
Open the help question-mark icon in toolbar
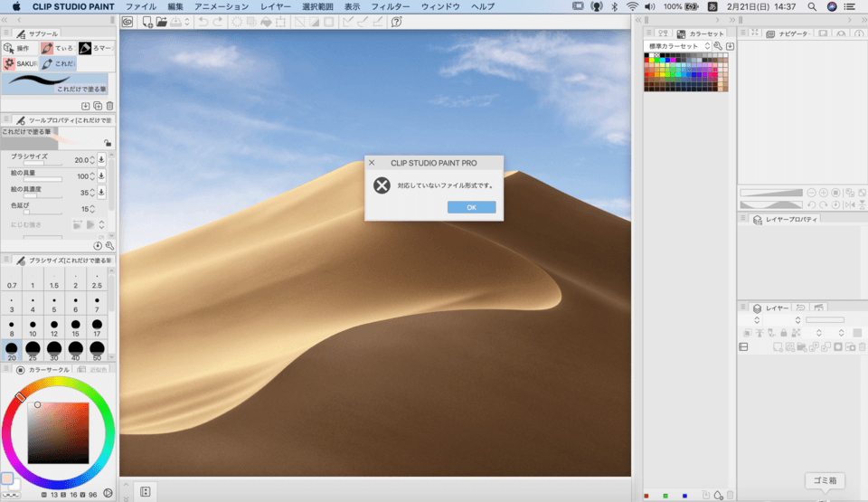(x=395, y=22)
